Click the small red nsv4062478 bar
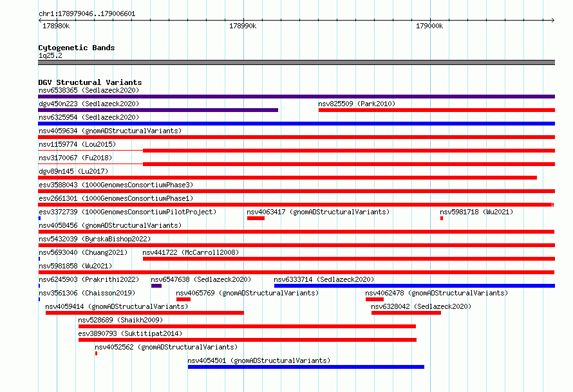Image resolution: width=573 pixels, height=392 pixels. click(x=375, y=299)
